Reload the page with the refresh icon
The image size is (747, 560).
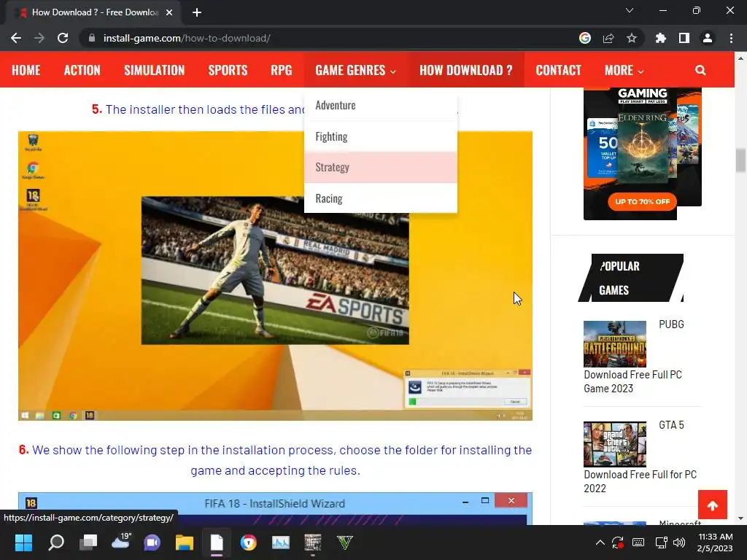(x=63, y=38)
